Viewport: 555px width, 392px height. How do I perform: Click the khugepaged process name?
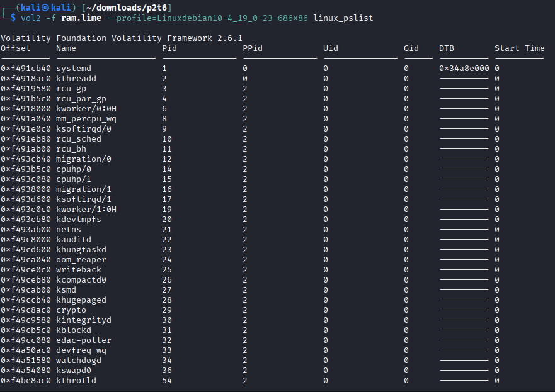[81, 300]
